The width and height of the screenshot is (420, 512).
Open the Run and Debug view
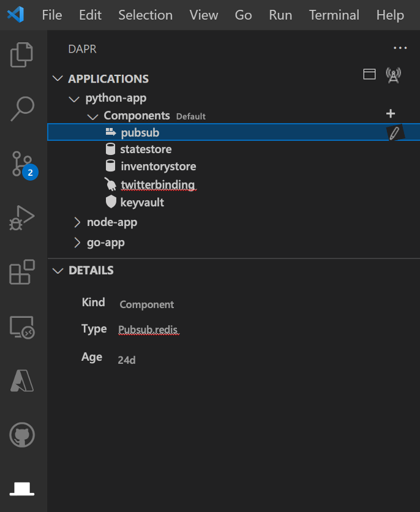pyautogui.click(x=21, y=218)
